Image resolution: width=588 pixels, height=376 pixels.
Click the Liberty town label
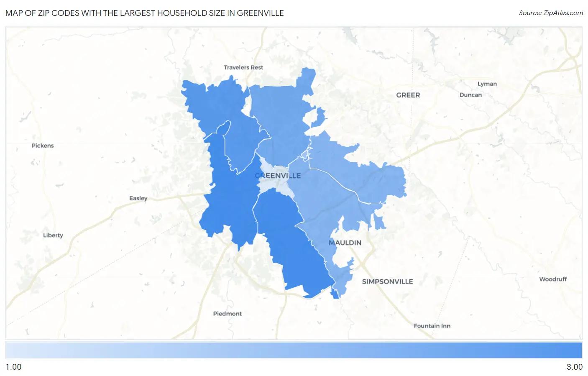point(53,235)
